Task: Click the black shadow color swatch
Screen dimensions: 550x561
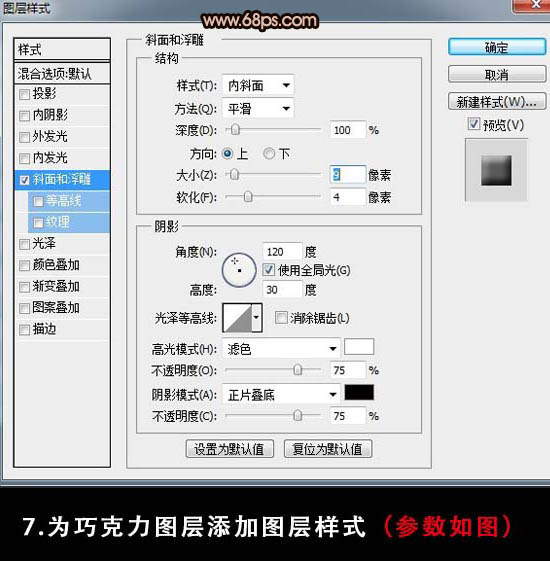Action: pyautogui.click(x=359, y=392)
